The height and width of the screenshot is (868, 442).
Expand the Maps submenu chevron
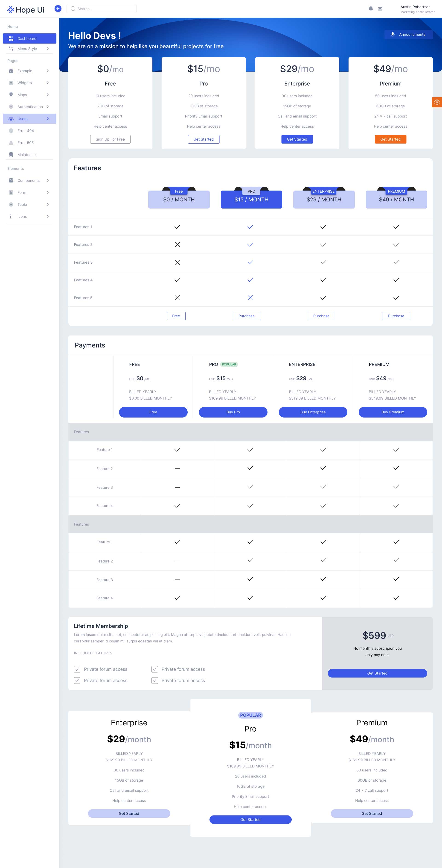point(48,95)
